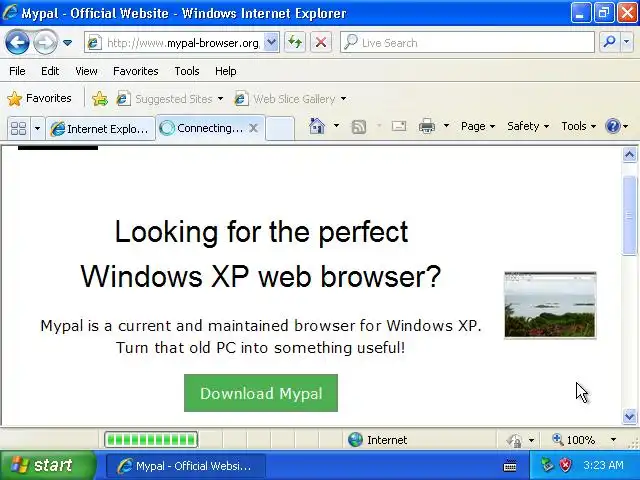Click the RSS feeds icon

point(358,127)
